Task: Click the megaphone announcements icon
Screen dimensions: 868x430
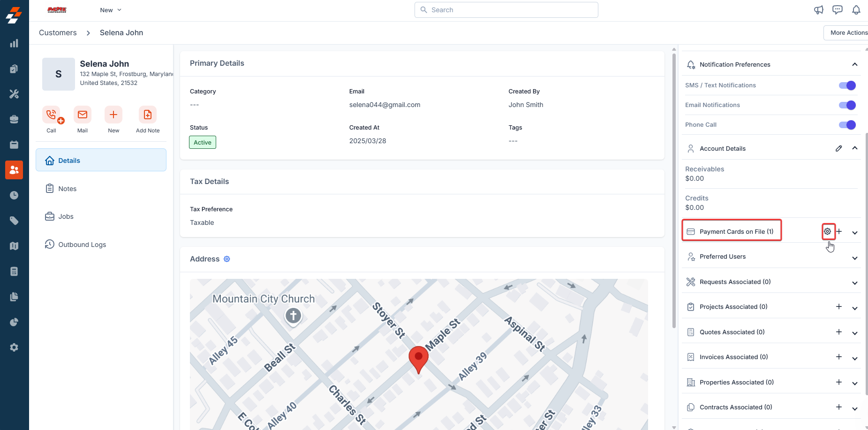Action: tap(819, 10)
